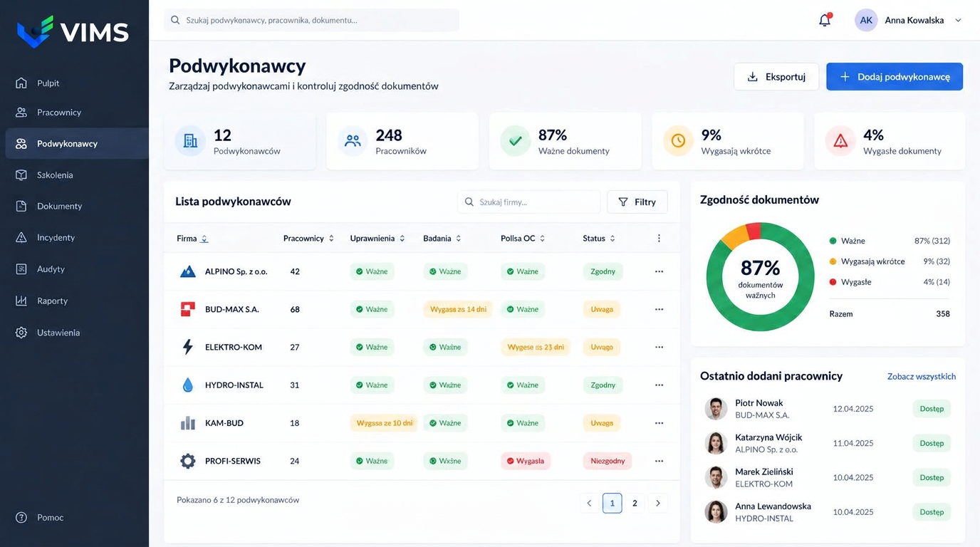Click the Niezgodny status of PROFI-SERWIS
The width and height of the screenshot is (980, 547).
click(x=608, y=461)
